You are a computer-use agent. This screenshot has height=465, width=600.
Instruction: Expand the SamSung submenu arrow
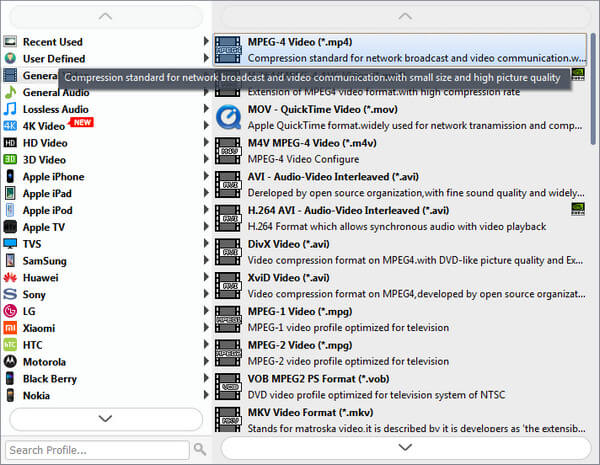click(x=206, y=260)
